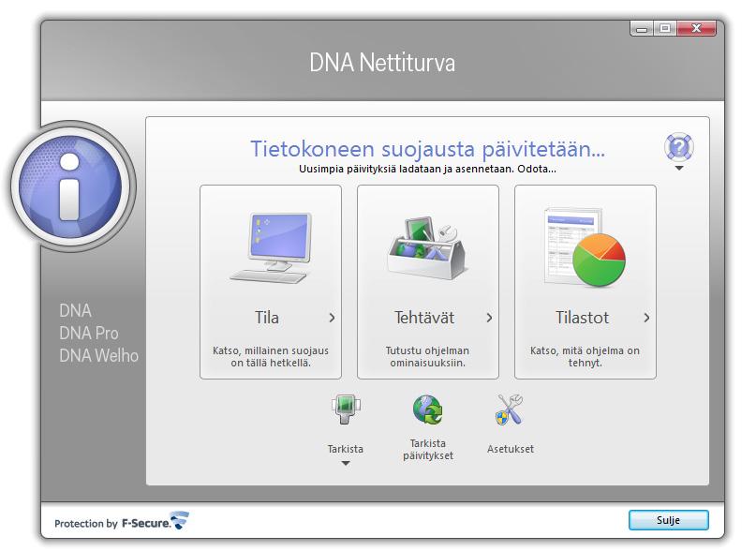Click the Tilastot pie chart icon

click(x=585, y=246)
